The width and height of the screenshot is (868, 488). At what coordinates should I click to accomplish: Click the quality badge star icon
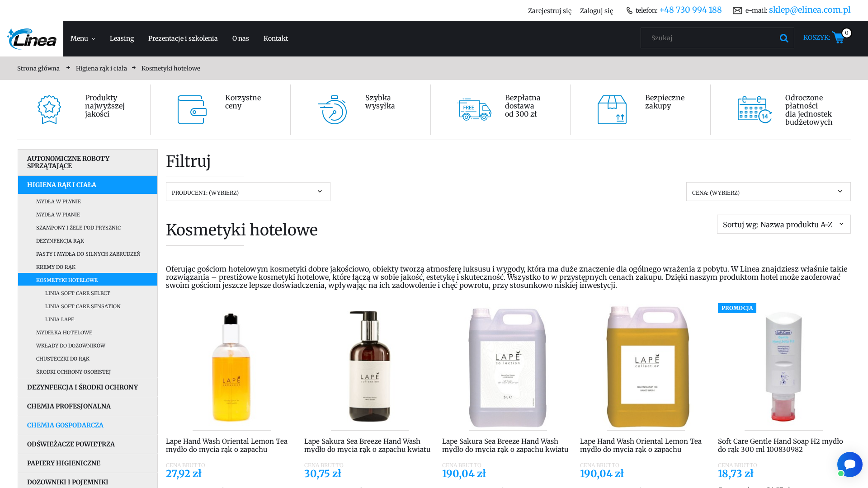click(x=49, y=109)
